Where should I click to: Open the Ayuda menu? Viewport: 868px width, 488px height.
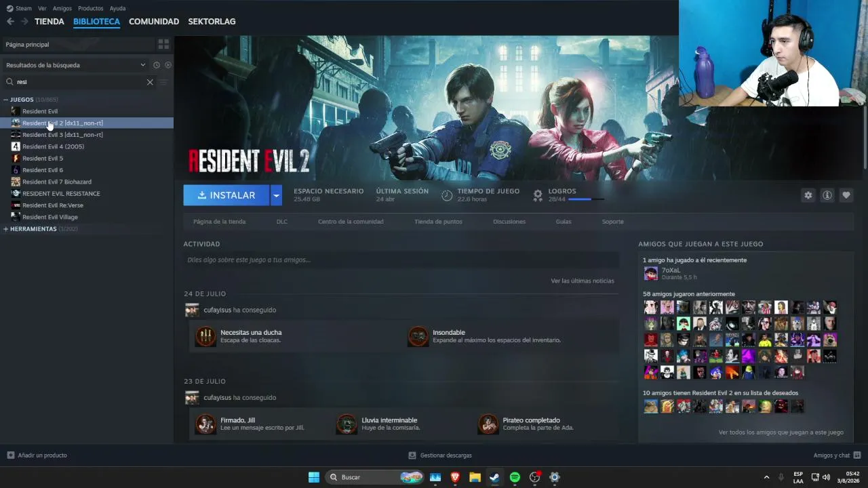pos(117,8)
